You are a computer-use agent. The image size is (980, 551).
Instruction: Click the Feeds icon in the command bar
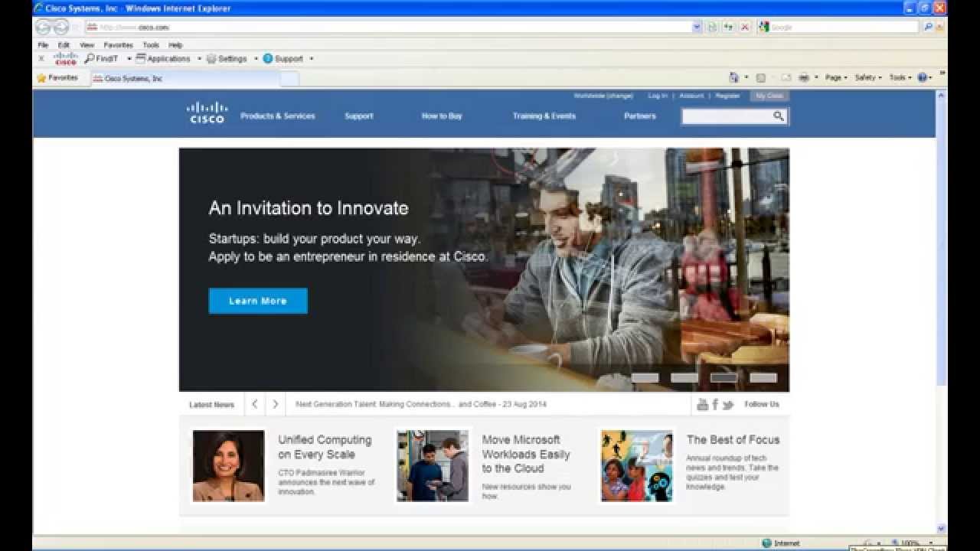760,77
